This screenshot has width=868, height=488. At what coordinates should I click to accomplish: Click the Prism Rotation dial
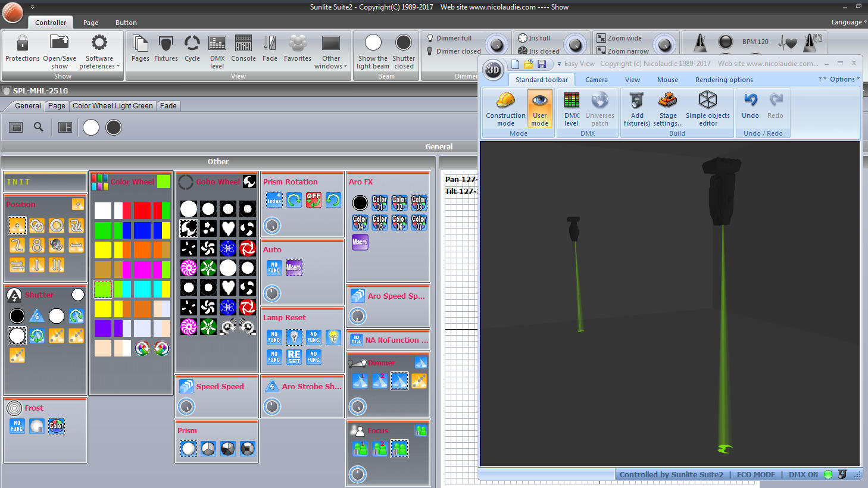pos(272,226)
